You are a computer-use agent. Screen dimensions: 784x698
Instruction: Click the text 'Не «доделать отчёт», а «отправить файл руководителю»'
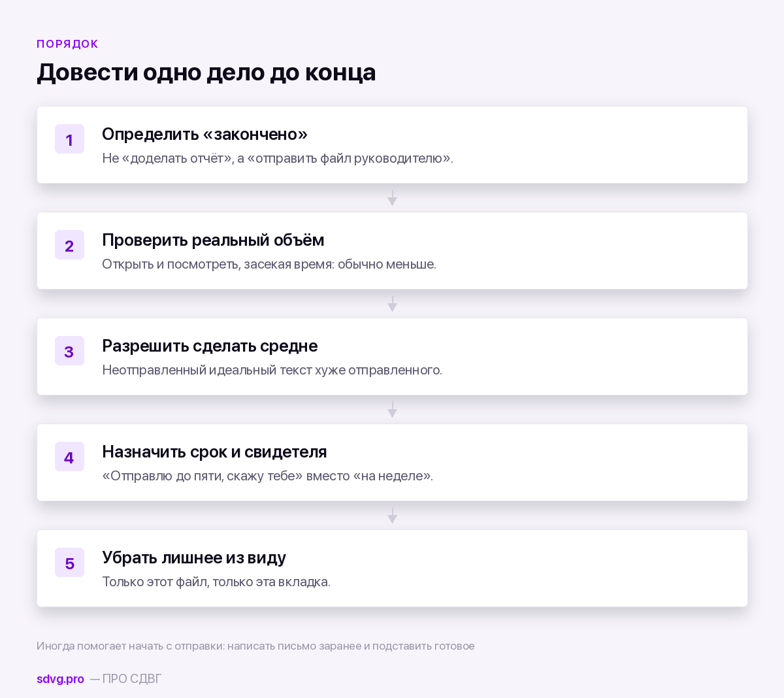[x=276, y=158]
